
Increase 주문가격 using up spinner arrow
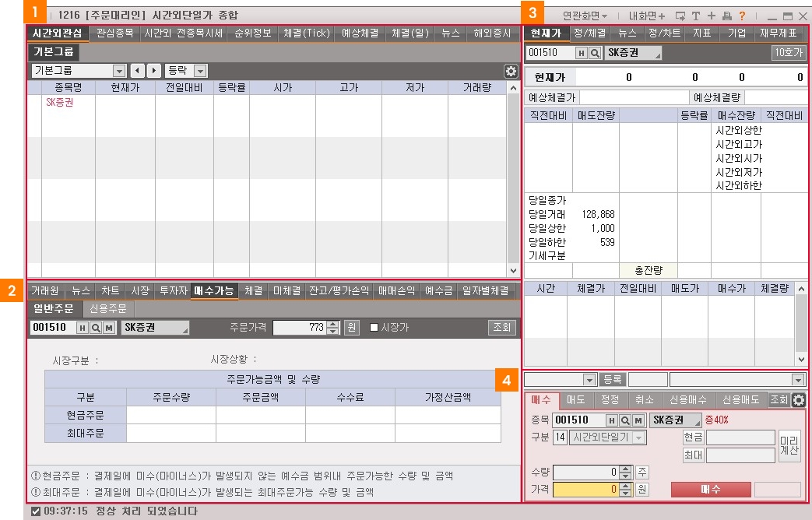[x=333, y=325]
